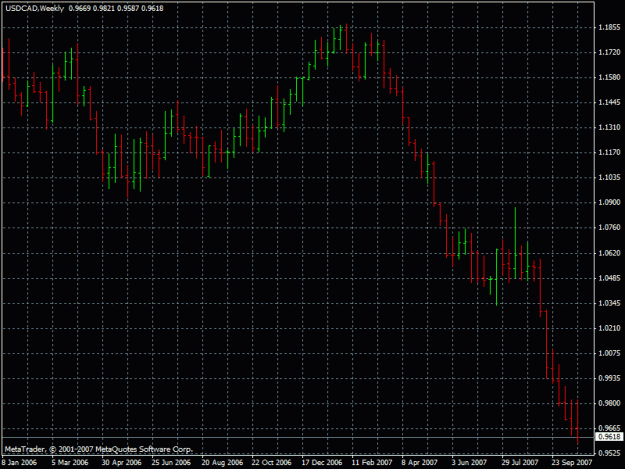Select the last red bar at chart's right end
Viewport: 625px width, 469px height.
point(578,422)
